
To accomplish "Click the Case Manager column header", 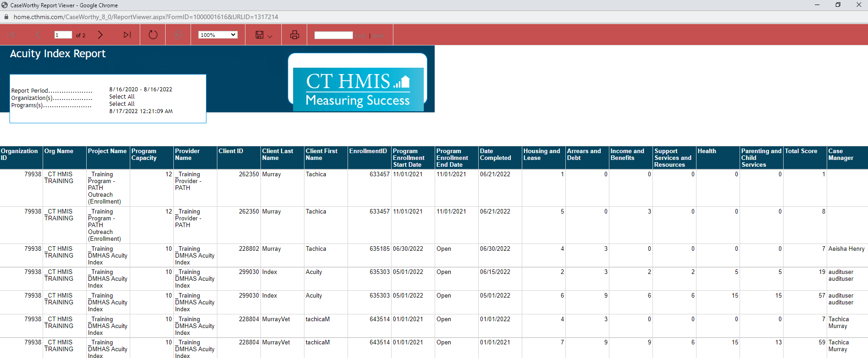I will [841, 154].
